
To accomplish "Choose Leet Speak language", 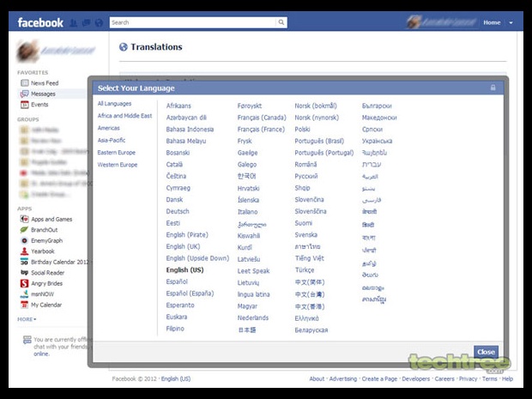I will (x=253, y=271).
